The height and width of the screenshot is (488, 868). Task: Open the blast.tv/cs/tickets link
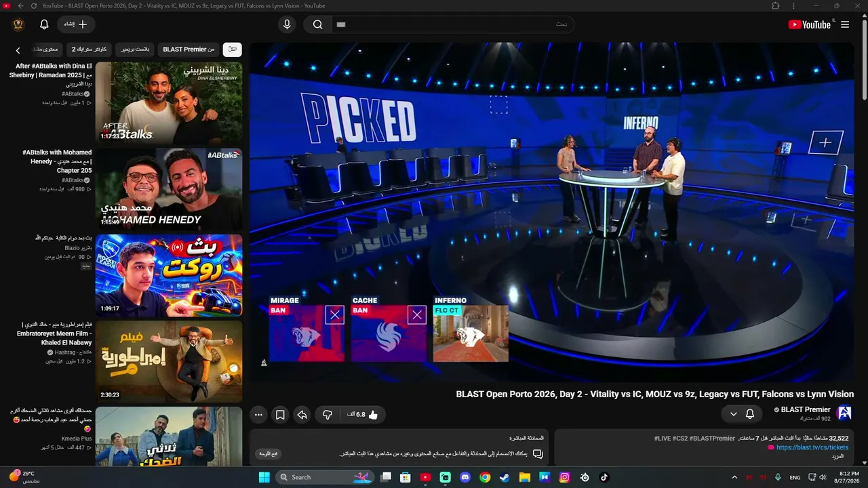pyautogui.click(x=812, y=447)
